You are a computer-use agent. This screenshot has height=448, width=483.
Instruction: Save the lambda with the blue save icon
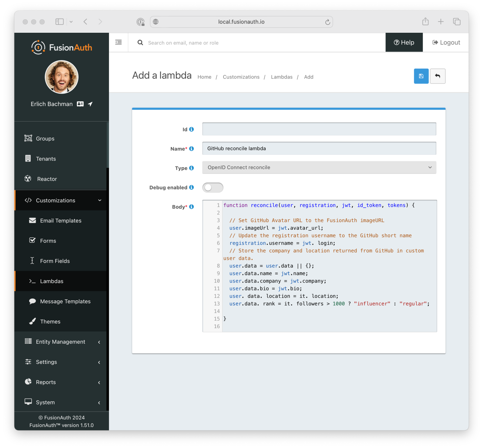(x=421, y=76)
